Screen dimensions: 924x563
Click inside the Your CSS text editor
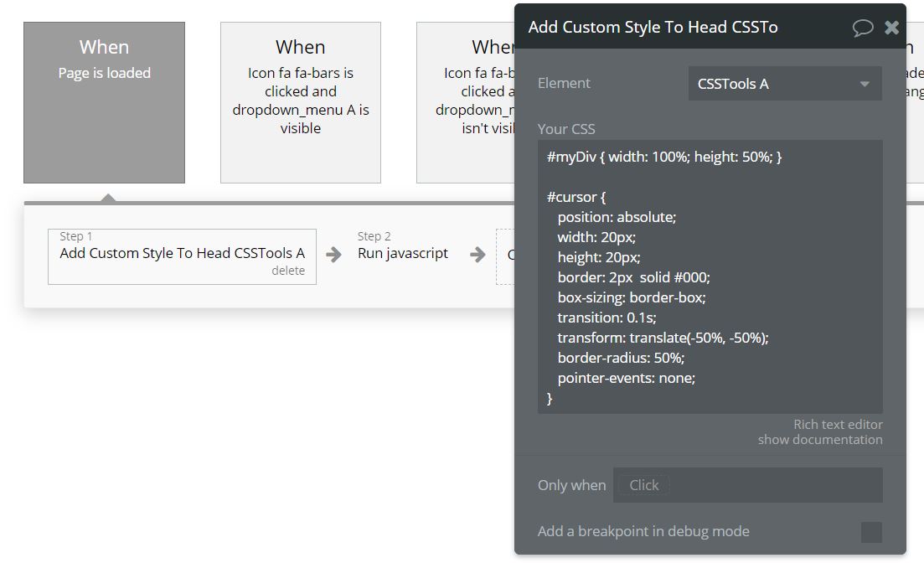point(710,276)
